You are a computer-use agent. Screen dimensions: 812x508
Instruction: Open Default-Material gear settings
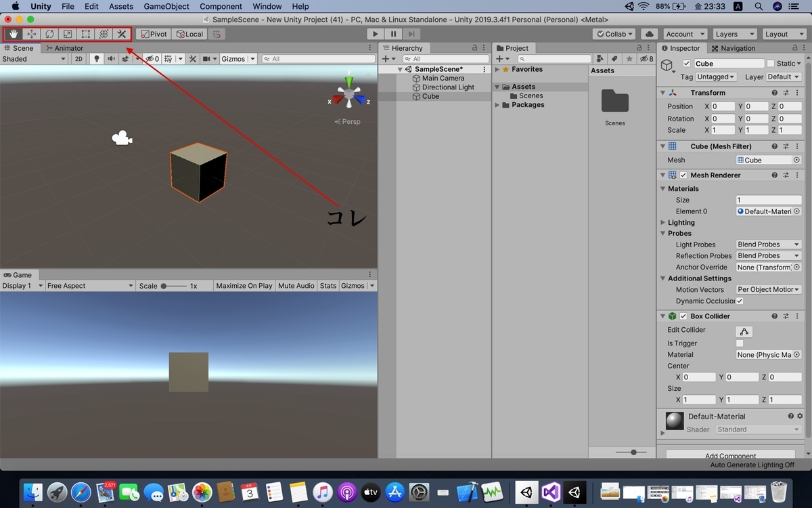click(x=800, y=417)
